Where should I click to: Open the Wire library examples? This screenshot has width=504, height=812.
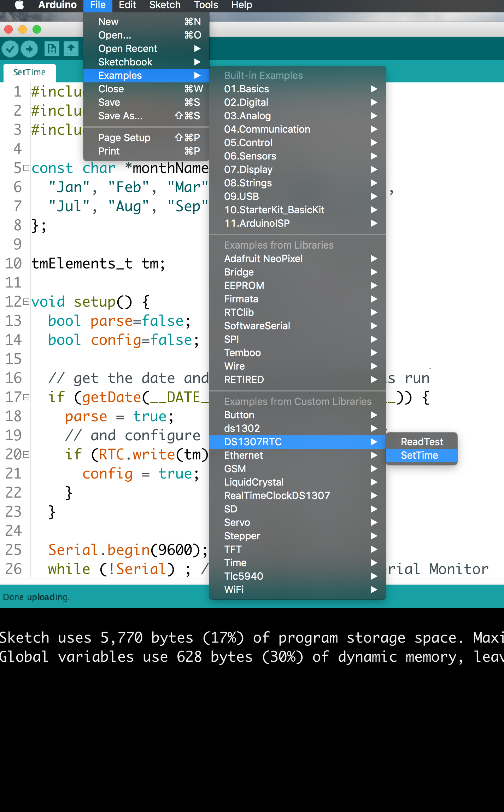point(298,366)
